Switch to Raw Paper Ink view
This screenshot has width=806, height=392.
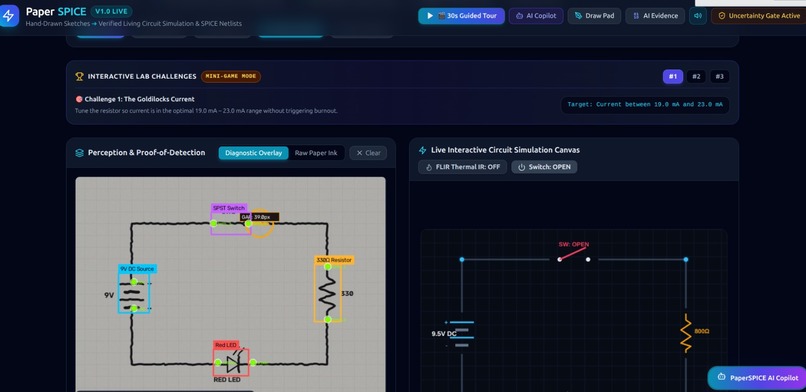pos(316,153)
